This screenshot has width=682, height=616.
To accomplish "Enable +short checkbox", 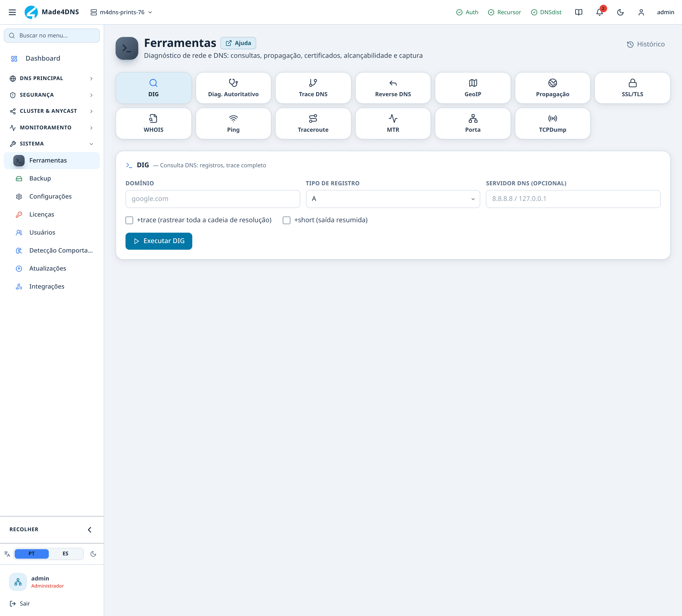I will coord(287,220).
